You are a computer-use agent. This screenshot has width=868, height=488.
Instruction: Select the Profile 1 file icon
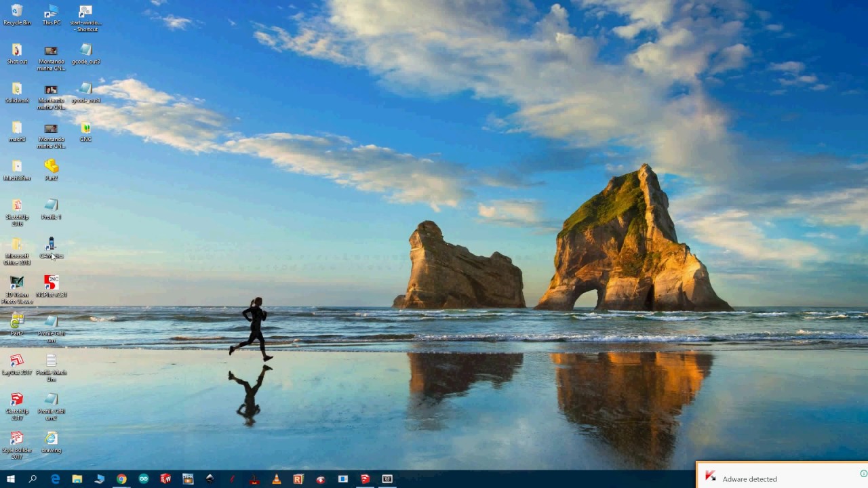(52, 209)
